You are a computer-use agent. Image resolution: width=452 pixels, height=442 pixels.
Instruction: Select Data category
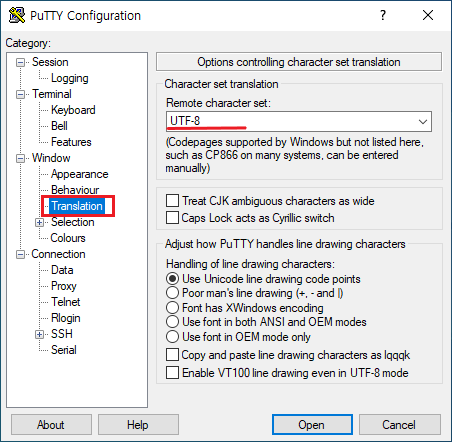[x=62, y=270]
